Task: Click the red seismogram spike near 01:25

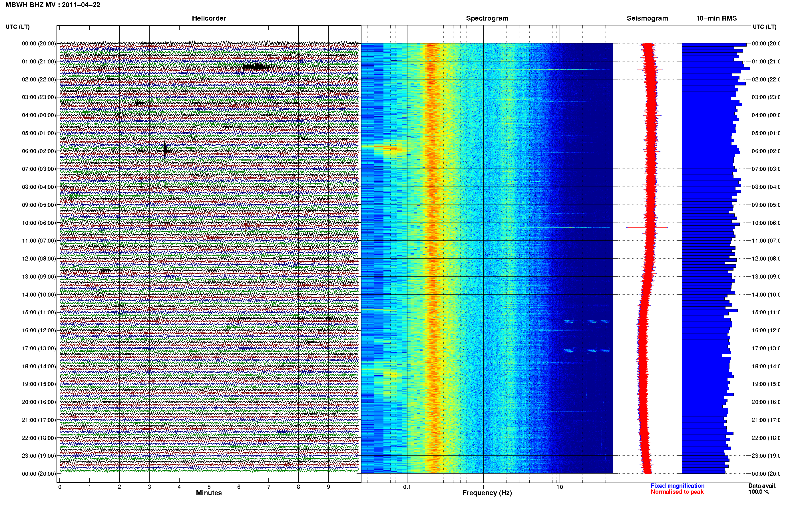Action: pyautogui.click(x=653, y=69)
